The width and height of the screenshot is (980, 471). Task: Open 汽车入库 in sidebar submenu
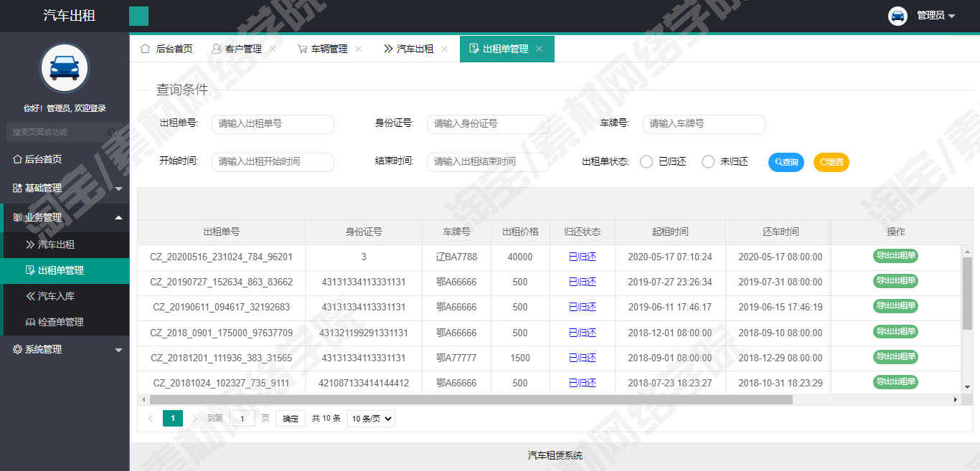(x=66, y=296)
